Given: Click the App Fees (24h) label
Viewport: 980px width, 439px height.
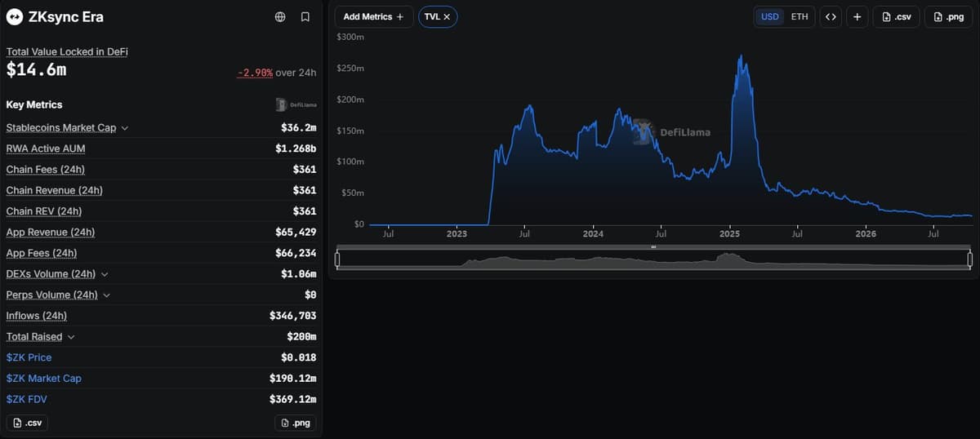Looking at the screenshot, I should [42, 253].
